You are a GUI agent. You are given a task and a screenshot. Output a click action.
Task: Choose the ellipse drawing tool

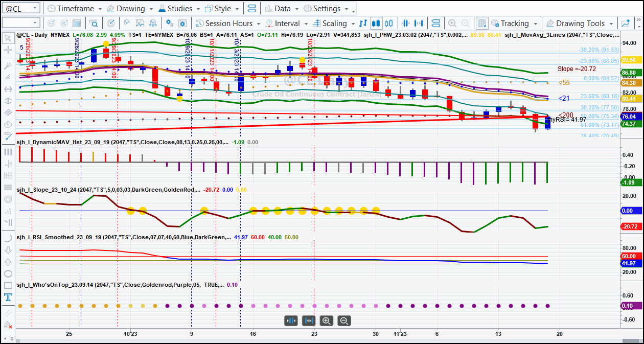8,273
